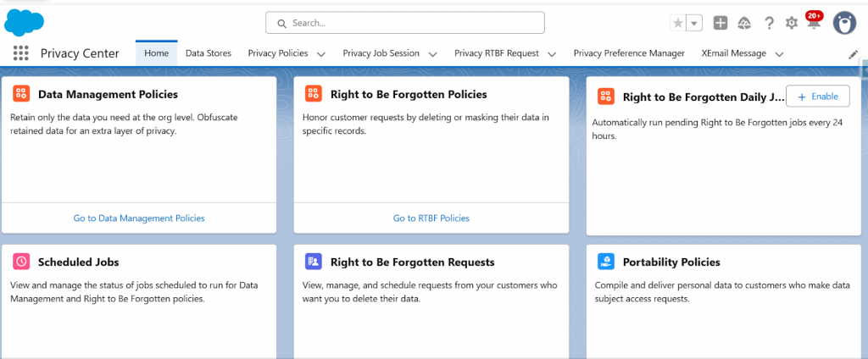The image size is (868, 359).
Task: Open the Favorites star icon
Action: (678, 24)
